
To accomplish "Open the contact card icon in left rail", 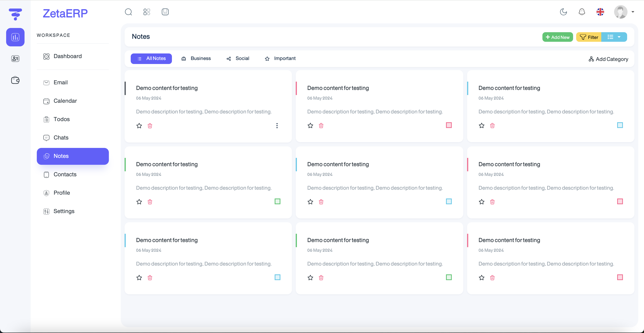I will pyautogui.click(x=15, y=58).
